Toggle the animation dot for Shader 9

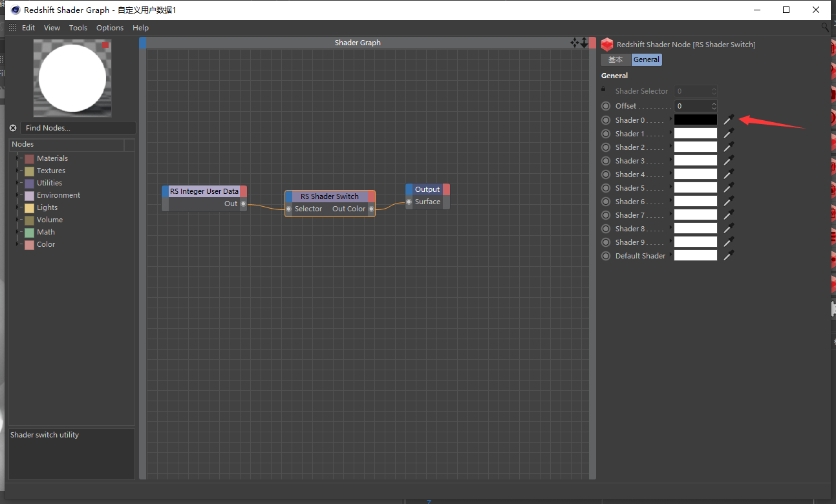point(606,242)
